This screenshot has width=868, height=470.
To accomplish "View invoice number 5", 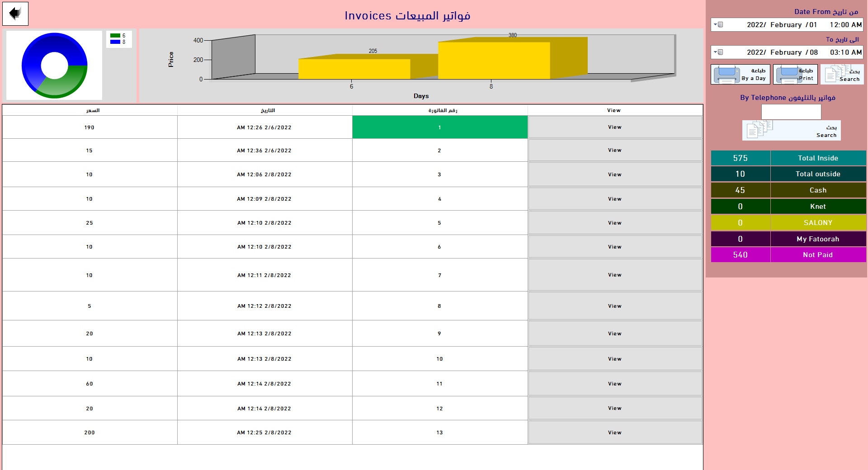I will [615, 223].
